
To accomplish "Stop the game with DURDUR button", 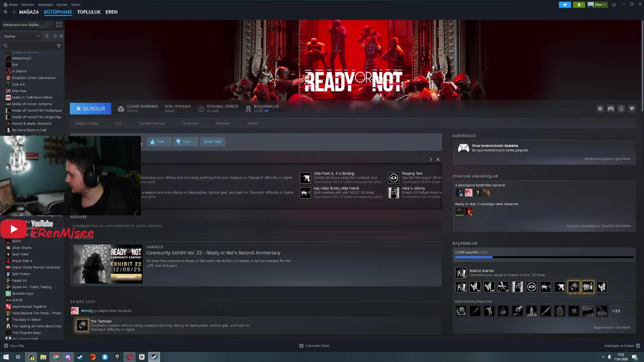I will click(x=91, y=109).
